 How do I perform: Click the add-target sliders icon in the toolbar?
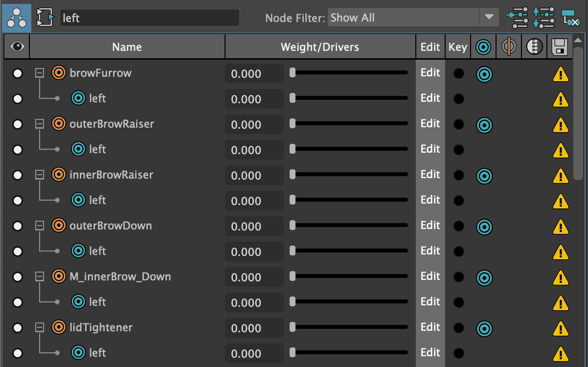(x=518, y=18)
